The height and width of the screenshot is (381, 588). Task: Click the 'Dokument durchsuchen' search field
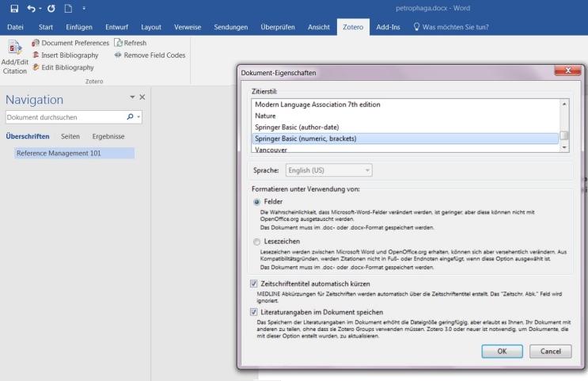coord(65,117)
